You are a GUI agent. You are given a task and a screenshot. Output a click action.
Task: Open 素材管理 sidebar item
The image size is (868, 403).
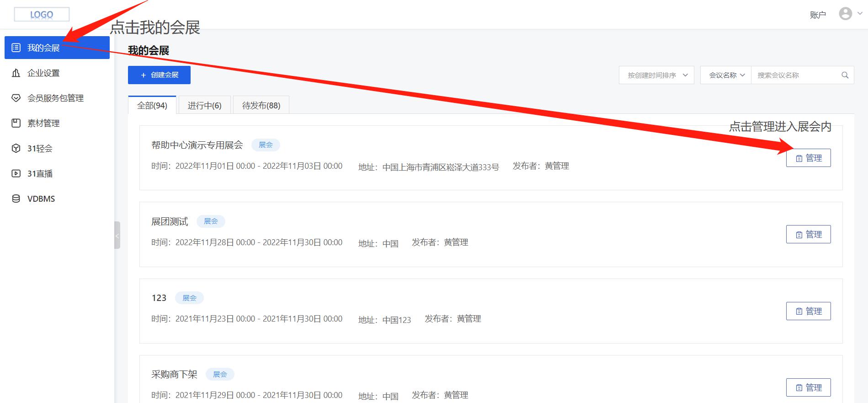pyautogui.click(x=57, y=123)
